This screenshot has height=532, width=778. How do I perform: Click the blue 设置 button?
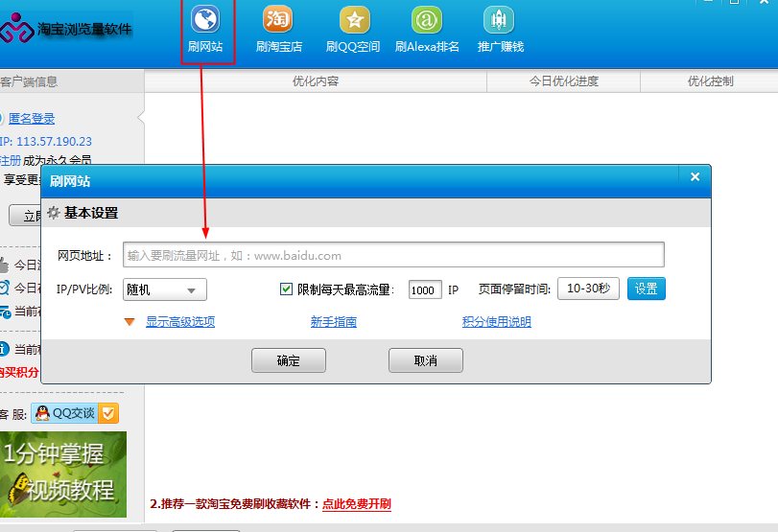[x=646, y=289]
